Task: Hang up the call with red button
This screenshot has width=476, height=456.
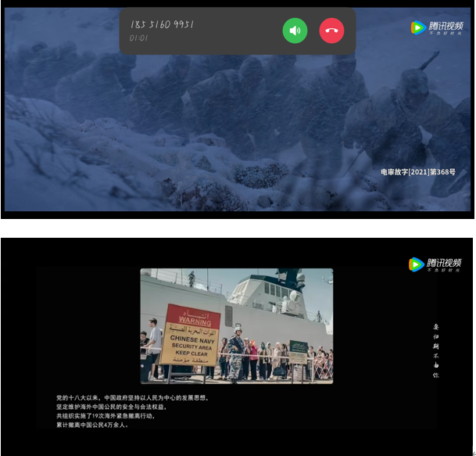Action: [x=331, y=31]
